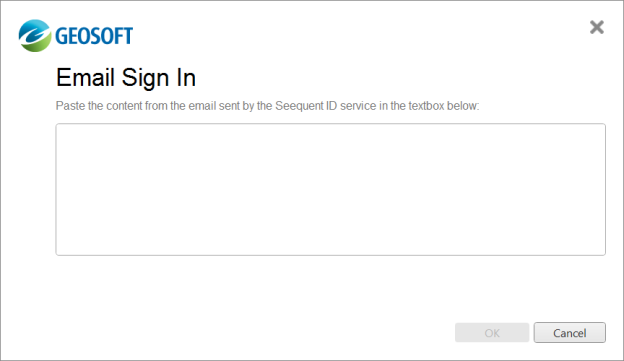
Task: Close the Email Sign In dialog
Action: [597, 27]
